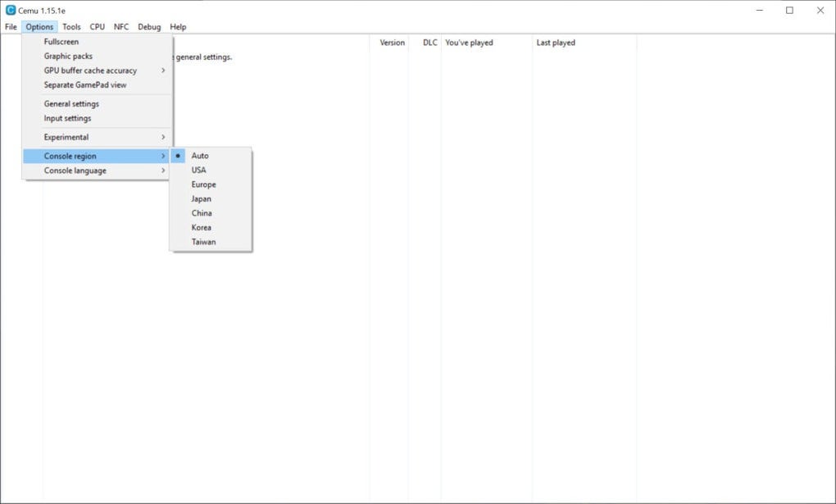836x504 pixels.
Task: Close the Options menu in menu bar
Action: 39,27
